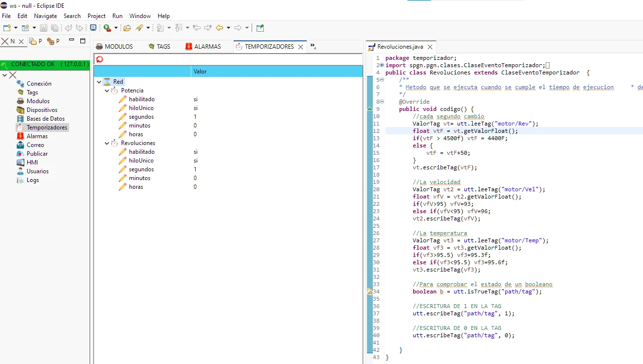Screen dimensions: 643x364
Task: Click the red refresh icon above the timers table
Action: pos(100,59)
